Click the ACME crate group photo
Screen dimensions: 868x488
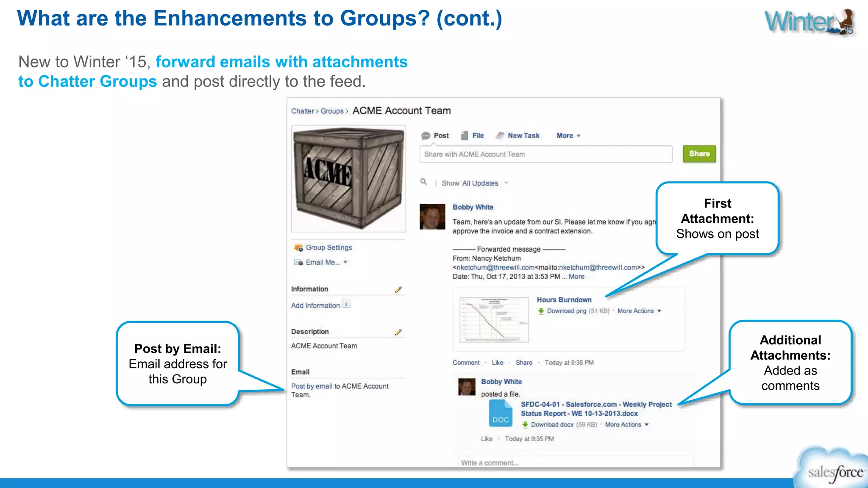(x=348, y=178)
